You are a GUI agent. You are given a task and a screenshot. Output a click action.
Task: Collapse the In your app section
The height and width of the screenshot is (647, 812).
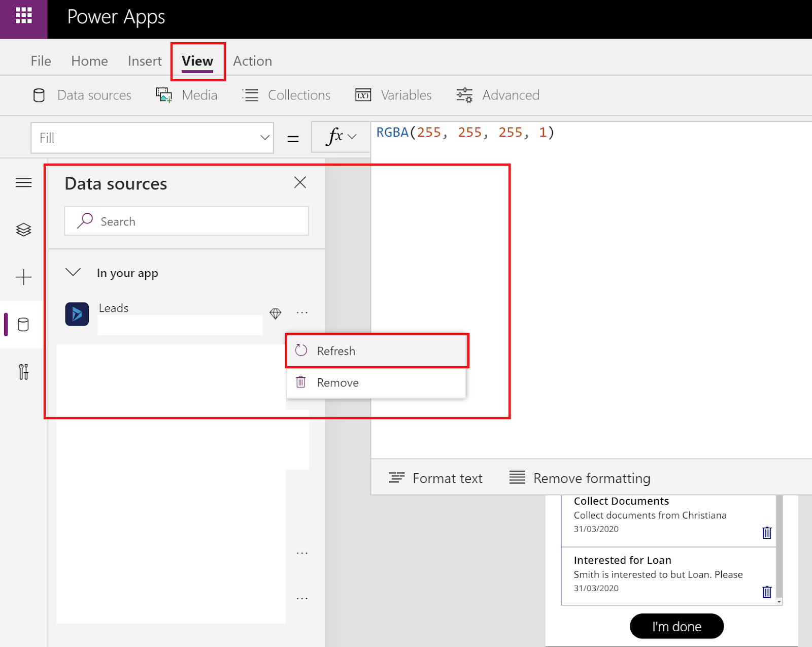(73, 273)
